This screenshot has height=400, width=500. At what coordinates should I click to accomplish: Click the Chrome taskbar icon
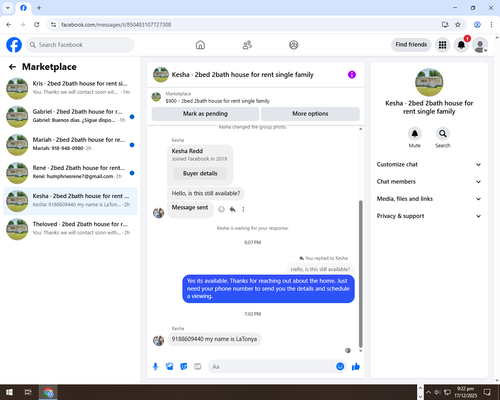pyautogui.click(x=48, y=392)
